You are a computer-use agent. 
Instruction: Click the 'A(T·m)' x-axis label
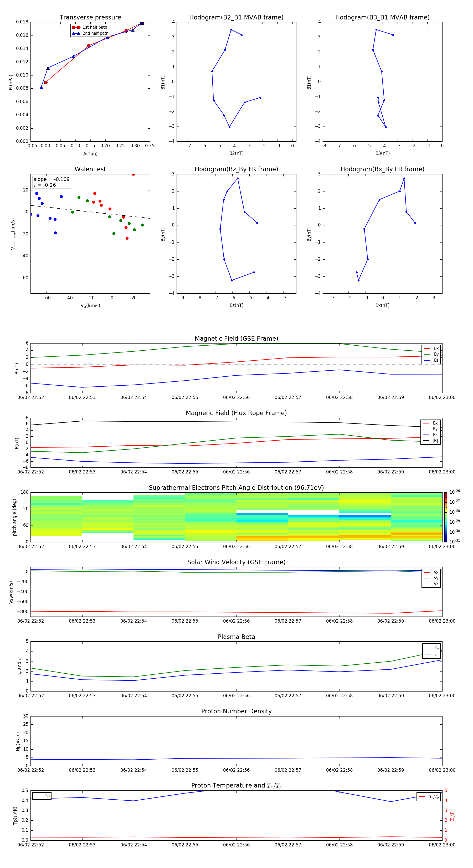[90, 154]
